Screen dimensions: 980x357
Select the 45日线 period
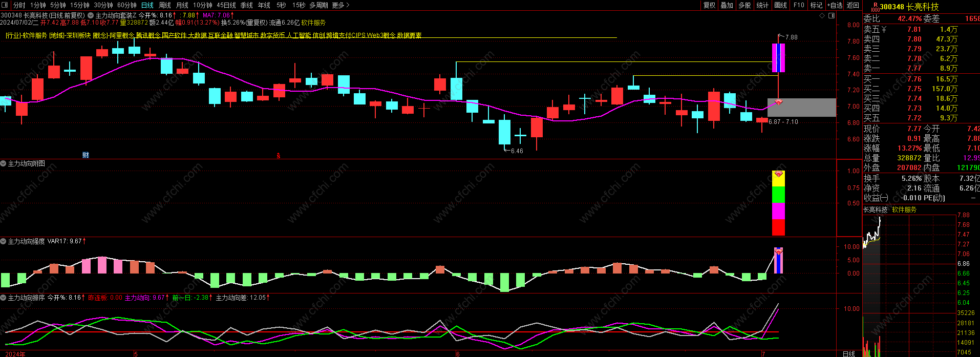point(226,5)
